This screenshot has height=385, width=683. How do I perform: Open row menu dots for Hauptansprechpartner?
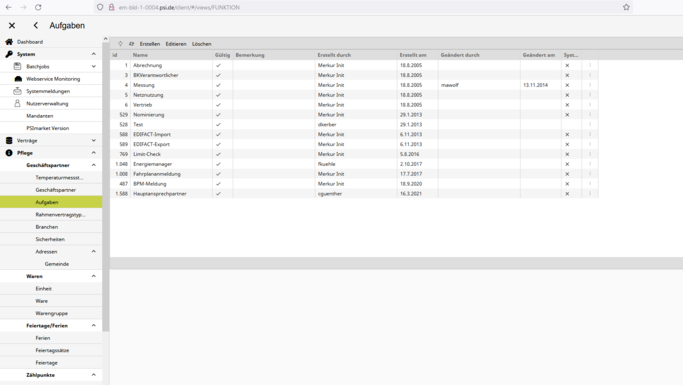point(590,193)
